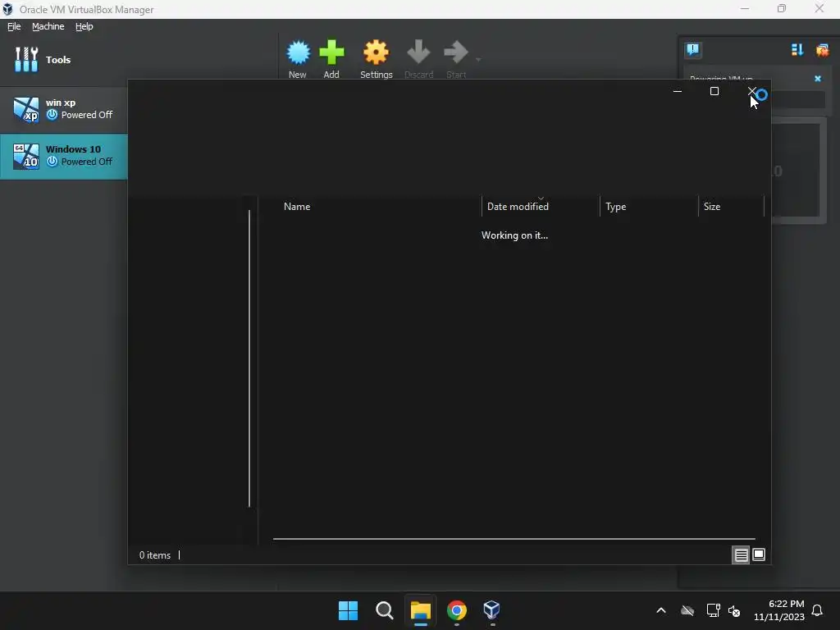Close the file explorer window

click(751, 91)
